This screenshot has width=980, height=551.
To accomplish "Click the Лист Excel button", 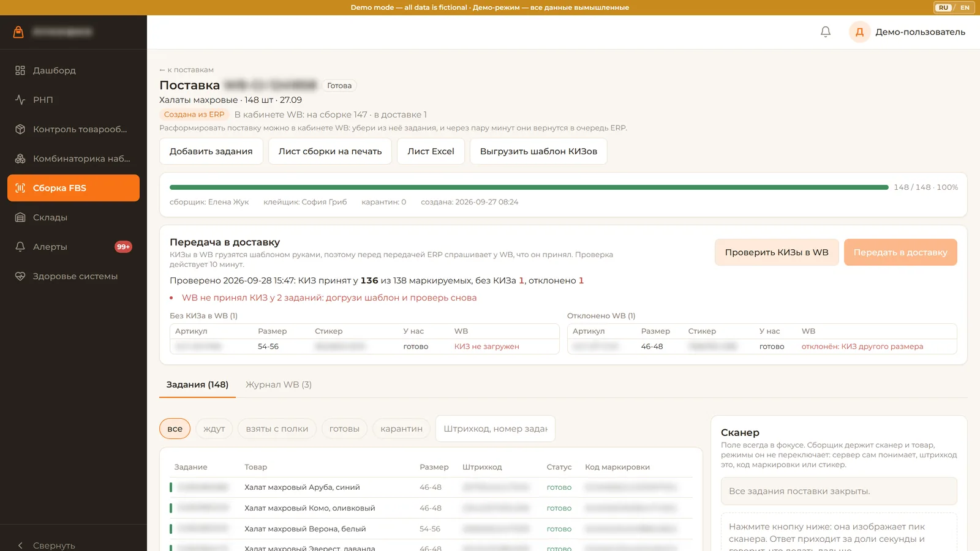I will (x=431, y=151).
